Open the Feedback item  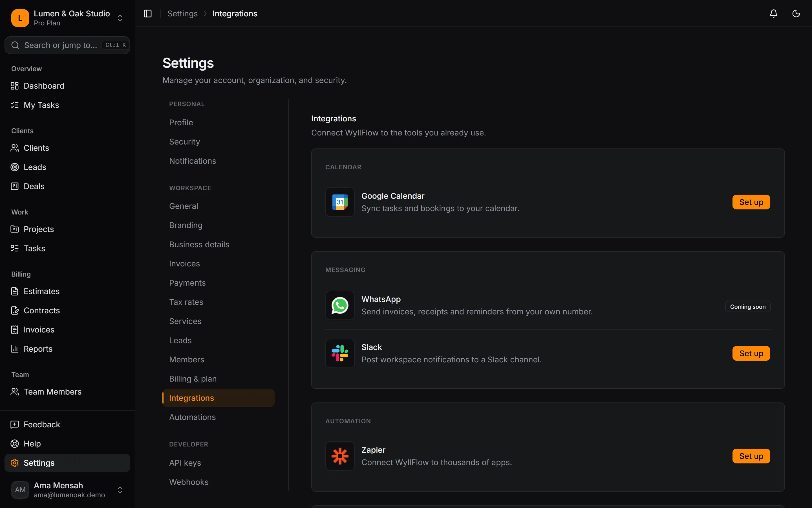pos(67,424)
